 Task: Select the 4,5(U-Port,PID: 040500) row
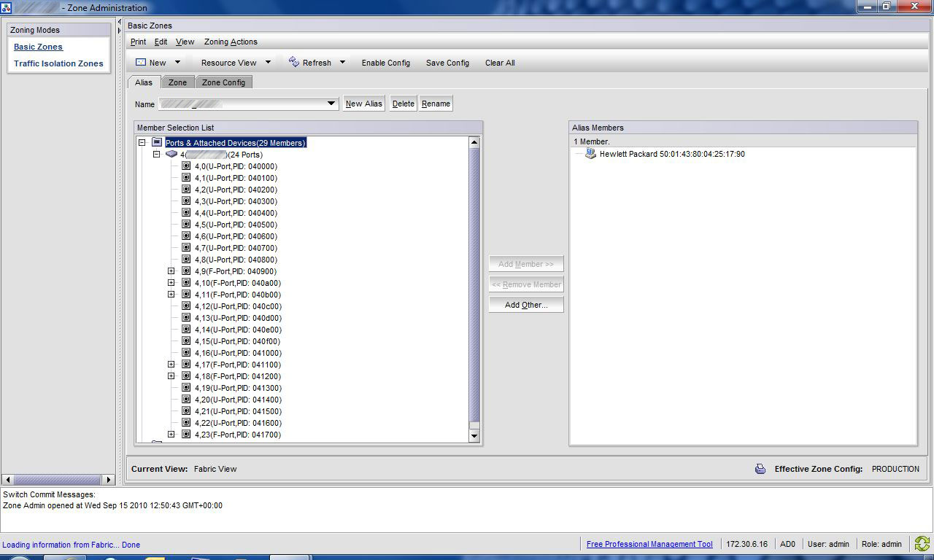coord(236,225)
